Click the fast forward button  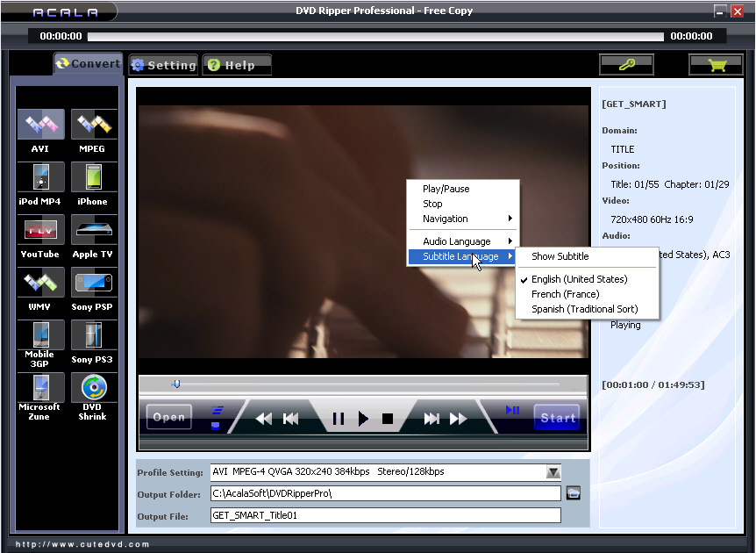point(458,419)
